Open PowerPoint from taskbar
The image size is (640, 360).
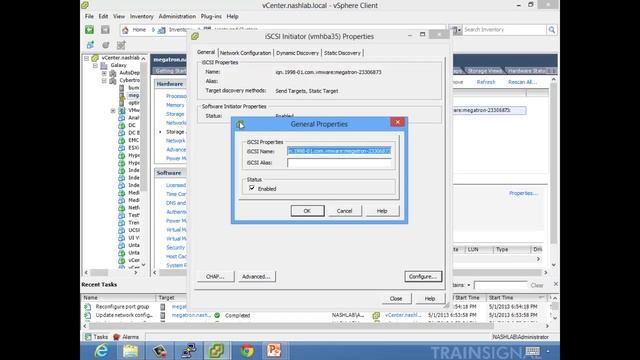tap(274, 351)
